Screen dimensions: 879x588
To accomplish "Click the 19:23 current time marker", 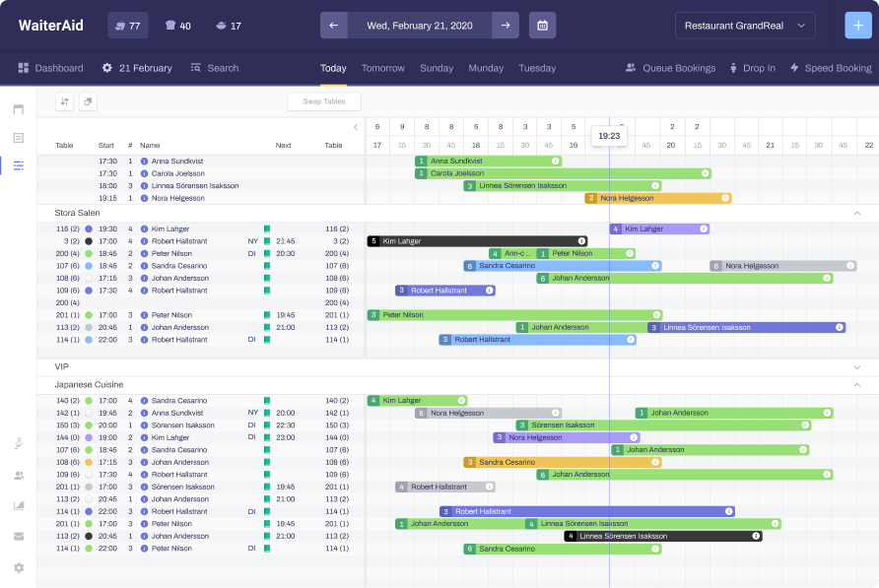I will point(609,136).
